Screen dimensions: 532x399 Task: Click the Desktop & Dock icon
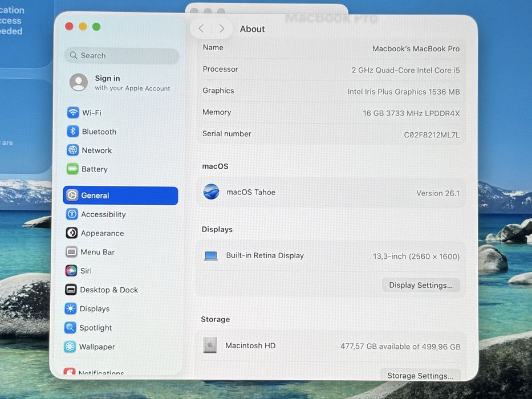71,290
